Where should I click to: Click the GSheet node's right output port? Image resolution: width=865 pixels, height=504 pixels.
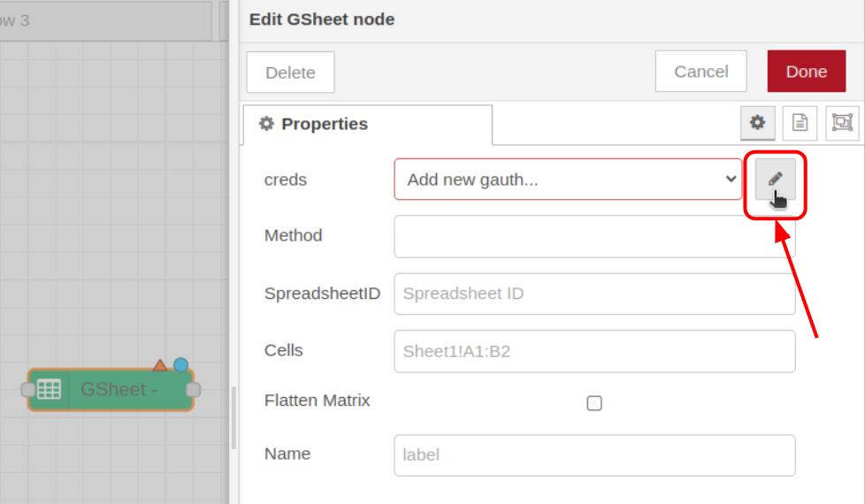[194, 390]
